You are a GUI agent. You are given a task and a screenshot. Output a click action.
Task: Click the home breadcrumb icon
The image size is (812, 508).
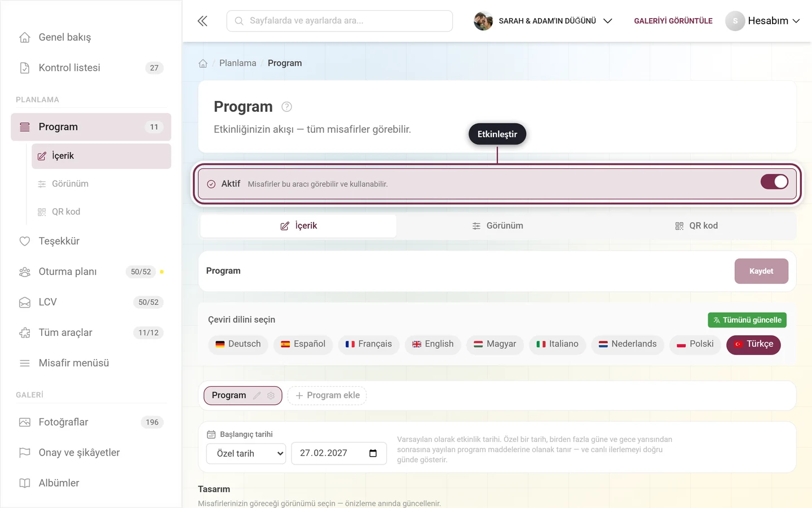pyautogui.click(x=203, y=63)
